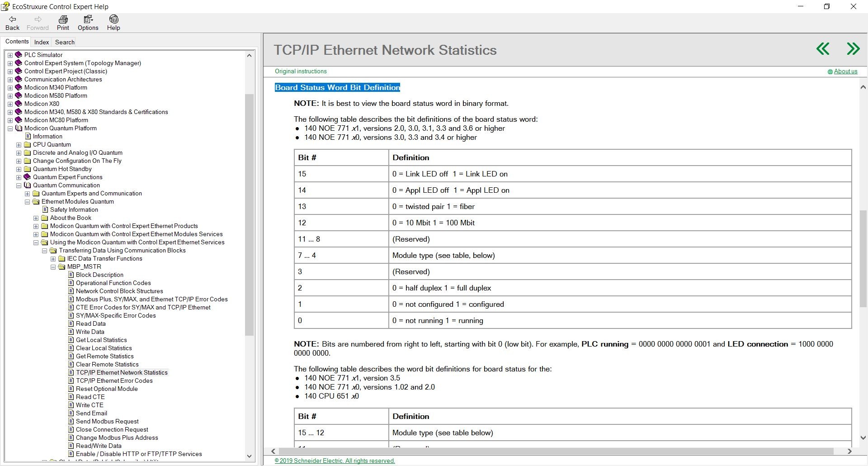Restore down the help window
This screenshot has width=868, height=466.
827,6
